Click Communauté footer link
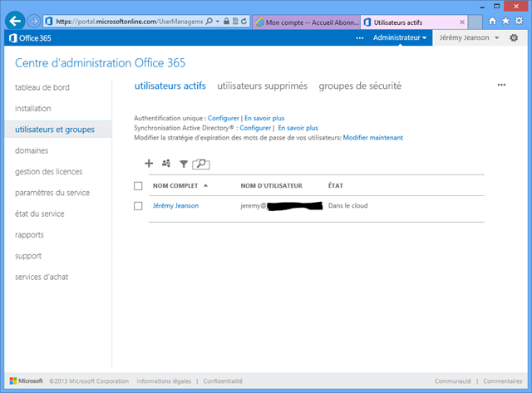This screenshot has height=393, width=532. click(x=452, y=381)
